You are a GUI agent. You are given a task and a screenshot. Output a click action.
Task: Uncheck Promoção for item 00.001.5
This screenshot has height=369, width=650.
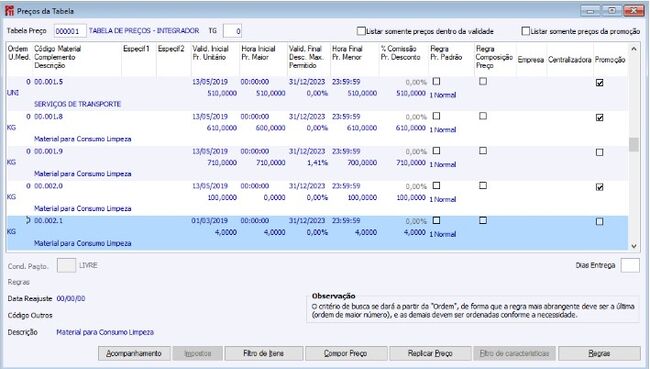(599, 83)
